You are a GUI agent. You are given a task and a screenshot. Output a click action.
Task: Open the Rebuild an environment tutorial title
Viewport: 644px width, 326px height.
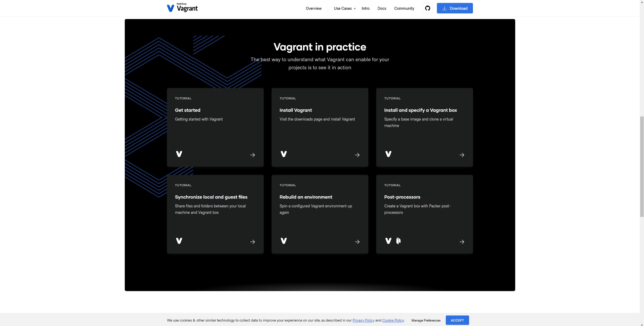(x=306, y=197)
